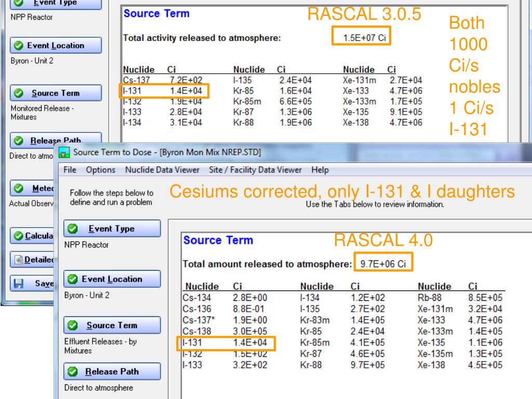Open the Site / Facility Data Viewer menu
The height and width of the screenshot is (399, 532).
click(x=255, y=170)
